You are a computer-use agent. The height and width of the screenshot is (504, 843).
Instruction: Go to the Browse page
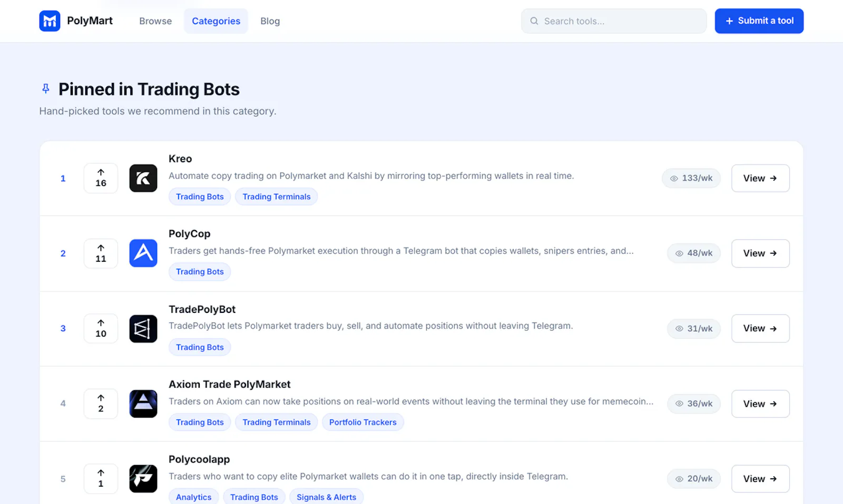click(x=155, y=21)
